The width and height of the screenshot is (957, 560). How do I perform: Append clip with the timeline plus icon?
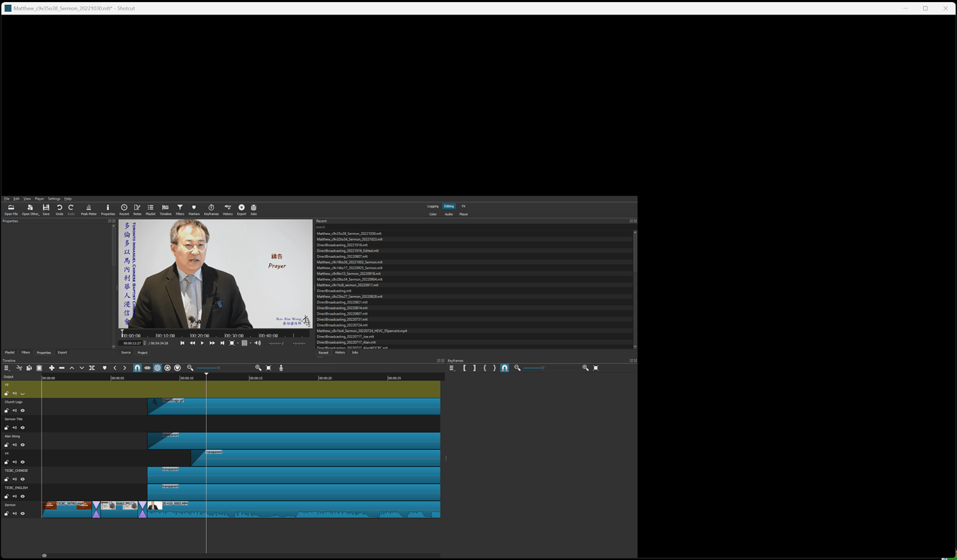tap(51, 368)
